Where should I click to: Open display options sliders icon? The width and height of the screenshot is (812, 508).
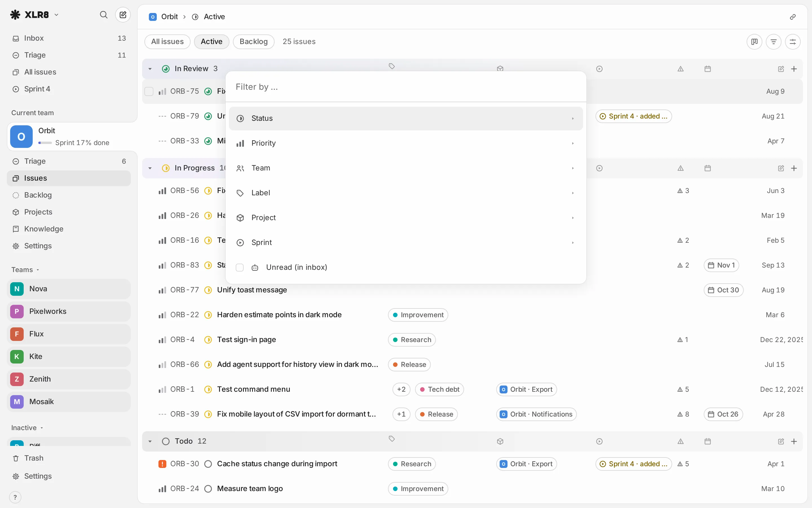[x=793, y=42]
